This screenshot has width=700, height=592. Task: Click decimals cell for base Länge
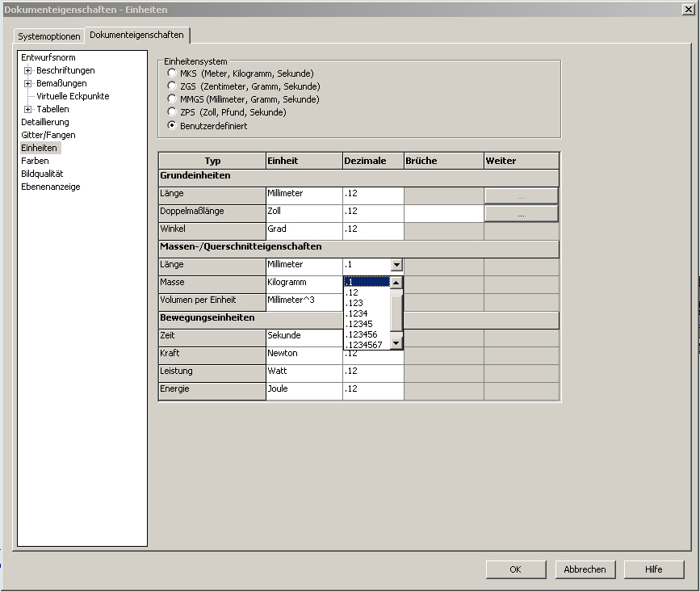pos(373,196)
